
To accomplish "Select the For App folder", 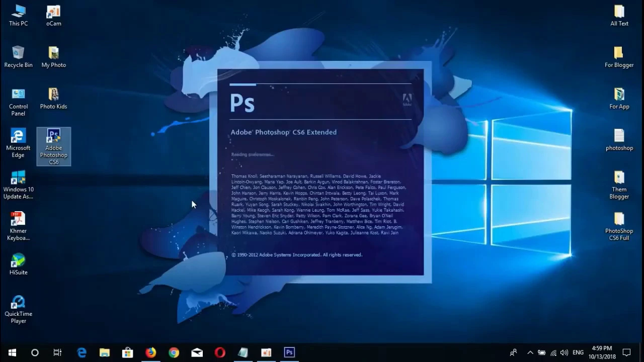I will click(619, 99).
